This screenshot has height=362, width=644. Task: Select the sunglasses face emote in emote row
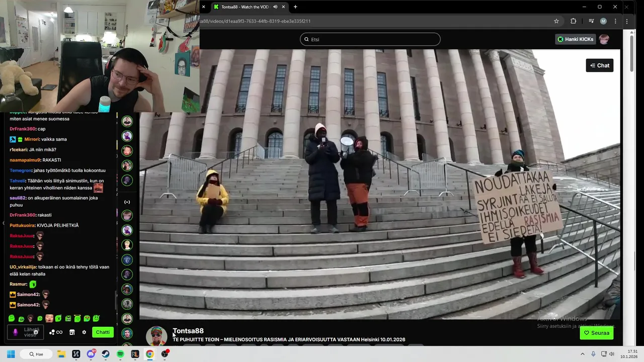coord(30,318)
